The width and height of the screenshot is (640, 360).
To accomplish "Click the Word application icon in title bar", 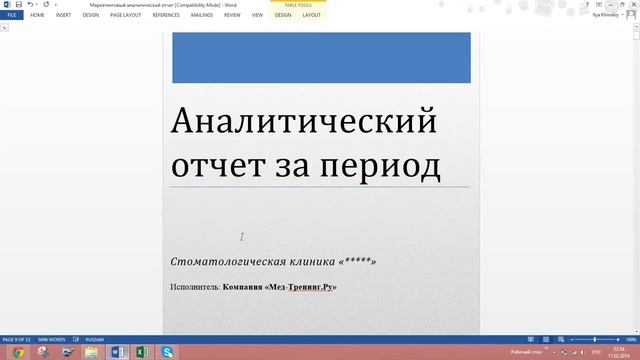I will 7,4.
